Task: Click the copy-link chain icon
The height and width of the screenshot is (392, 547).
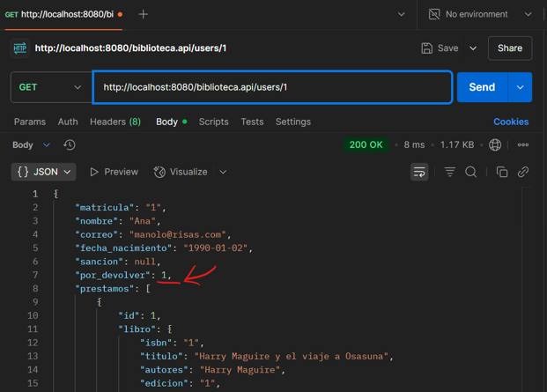Action: (523, 172)
